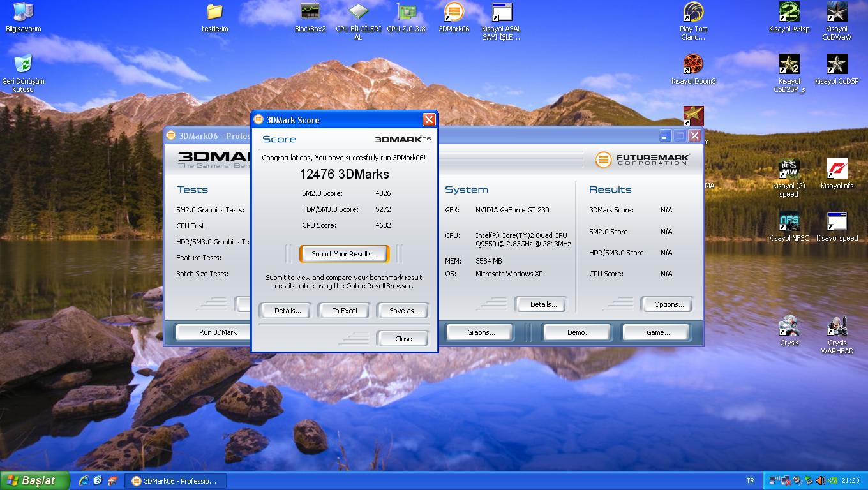Select the Play Tom Clanc... shortcut

[694, 22]
